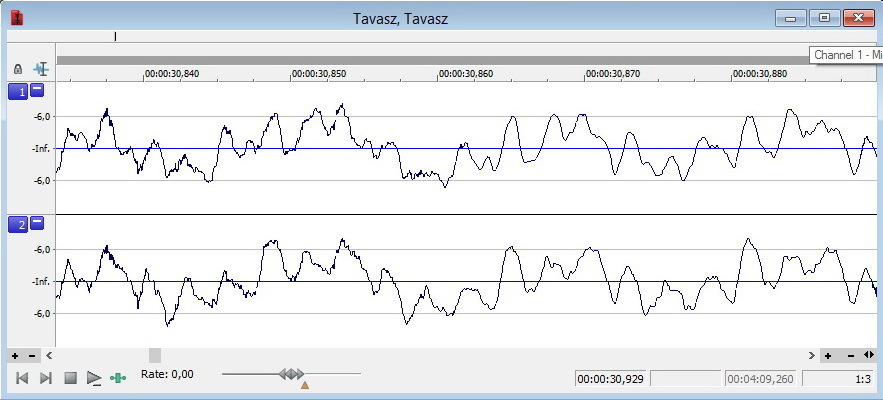Click the total length field 00:04:09,260

tap(760, 379)
